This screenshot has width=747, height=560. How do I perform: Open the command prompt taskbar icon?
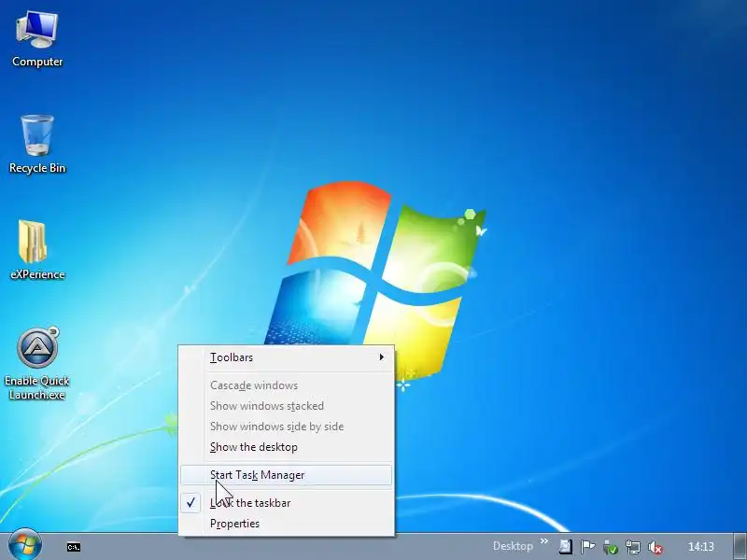74,547
